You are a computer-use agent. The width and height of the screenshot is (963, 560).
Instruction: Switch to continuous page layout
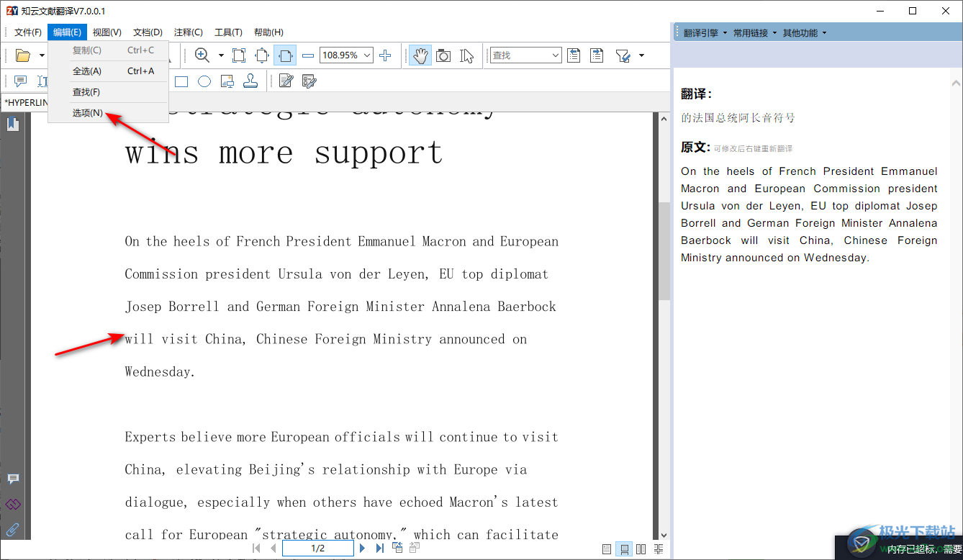pyautogui.click(x=624, y=549)
